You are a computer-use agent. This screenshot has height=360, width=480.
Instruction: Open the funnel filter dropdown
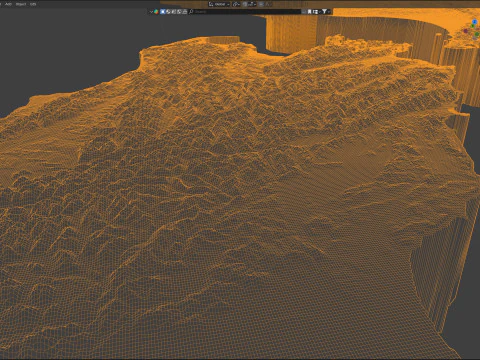pos(326,12)
